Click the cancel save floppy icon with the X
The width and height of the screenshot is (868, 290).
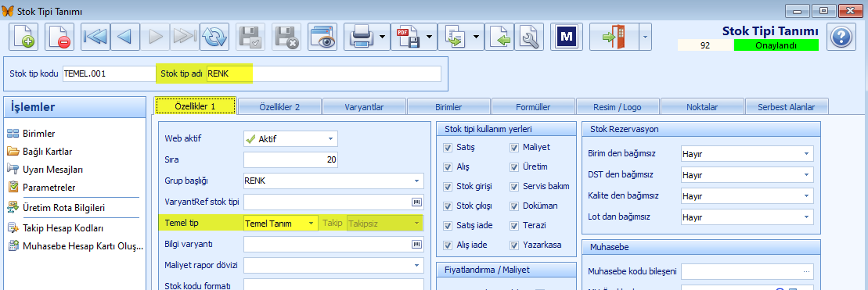(286, 38)
